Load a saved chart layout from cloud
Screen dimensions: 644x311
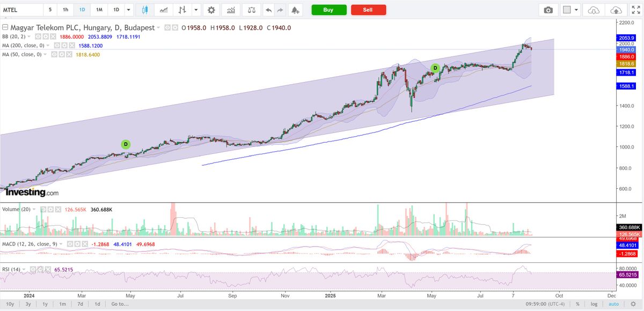tap(594, 10)
